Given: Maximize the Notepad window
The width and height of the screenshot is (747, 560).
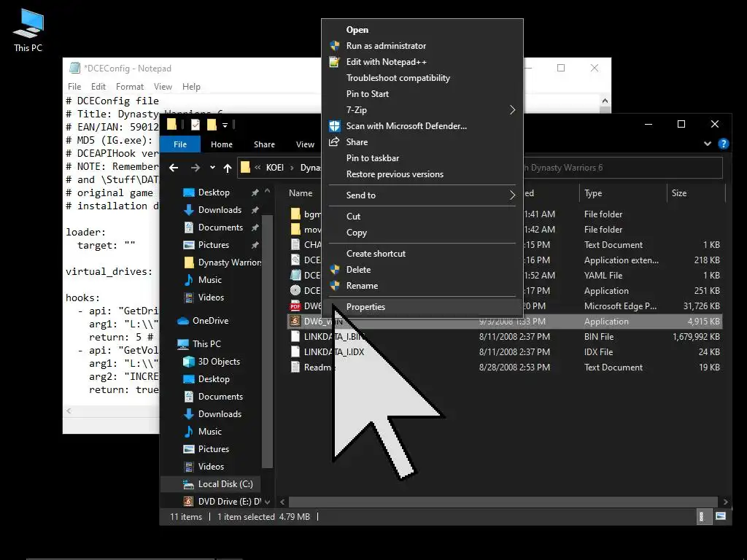Looking at the screenshot, I should 561,68.
